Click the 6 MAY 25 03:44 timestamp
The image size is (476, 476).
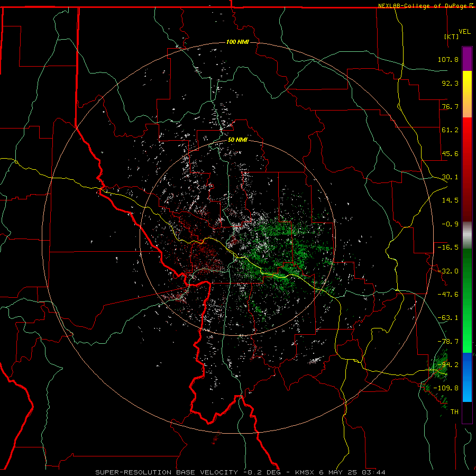pos(352,472)
